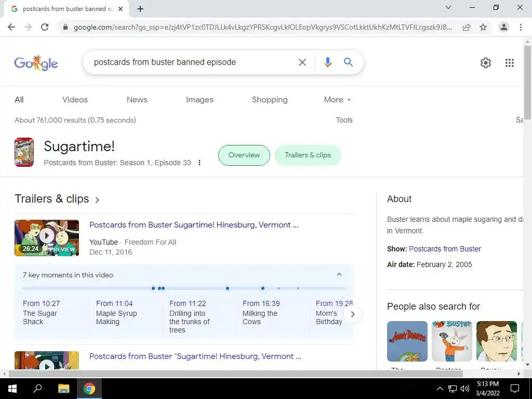Jump to From 16:39 Milking the Cows
The height and width of the screenshot is (399, 532).
tap(261, 312)
